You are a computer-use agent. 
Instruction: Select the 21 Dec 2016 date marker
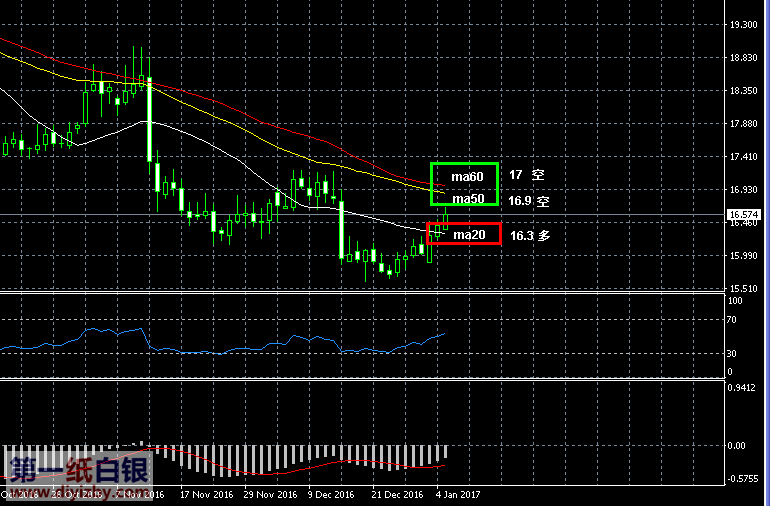click(x=396, y=494)
